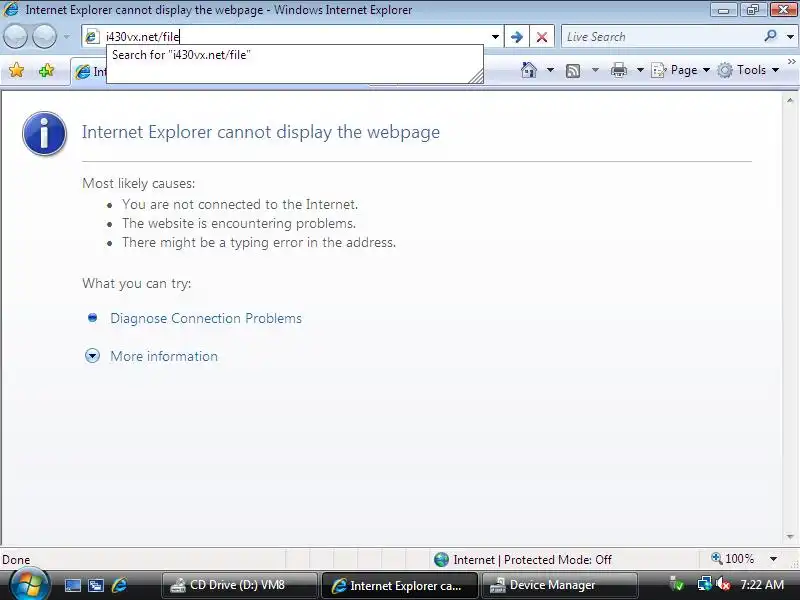800x600 pixels.
Task: Open the Tools menu
Action: coord(748,70)
